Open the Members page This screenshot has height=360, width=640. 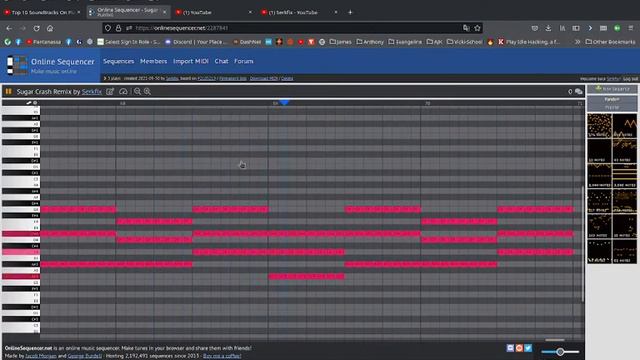(153, 61)
